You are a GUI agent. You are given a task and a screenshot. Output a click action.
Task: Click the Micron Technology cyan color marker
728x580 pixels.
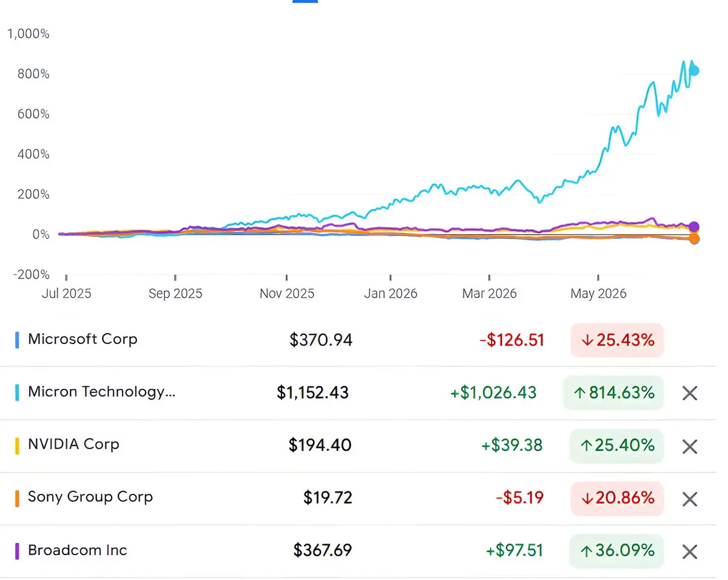(x=17, y=393)
